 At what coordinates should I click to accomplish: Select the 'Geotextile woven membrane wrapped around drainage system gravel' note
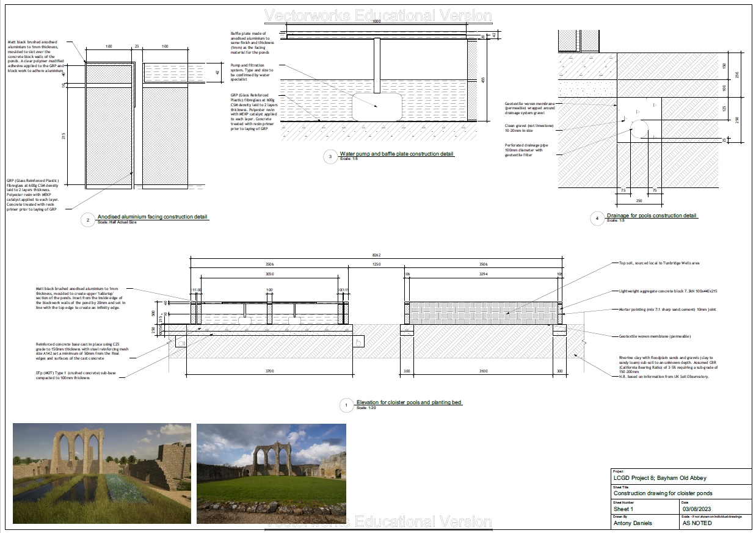pyautogui.click(x=531, y=108)
